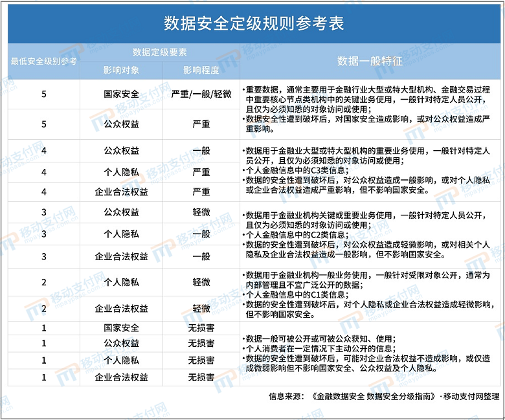The image size is (505, 420).
Task: Click the cell 严重/一般/轻微
Action: point(201,94)
